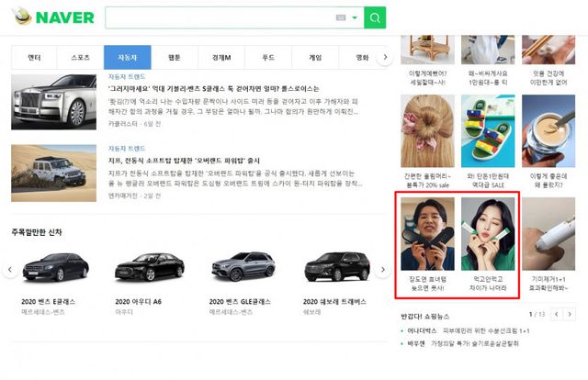Switch to the 자동차 tab
The height and width of the screenshot is (380, 588).
[127, 58]
